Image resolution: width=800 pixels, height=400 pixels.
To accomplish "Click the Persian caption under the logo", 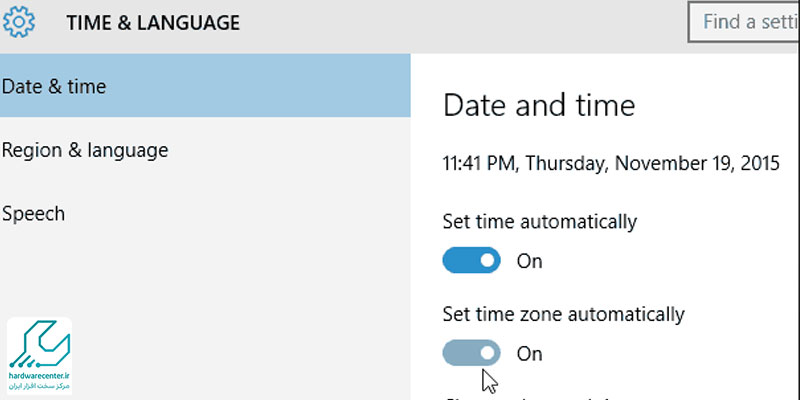I will tap(39, 386).
